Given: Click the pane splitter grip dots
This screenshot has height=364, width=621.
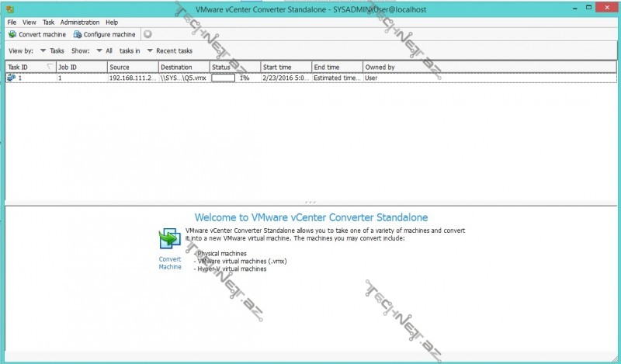Looking at the screenshot, I should point(310,201).
